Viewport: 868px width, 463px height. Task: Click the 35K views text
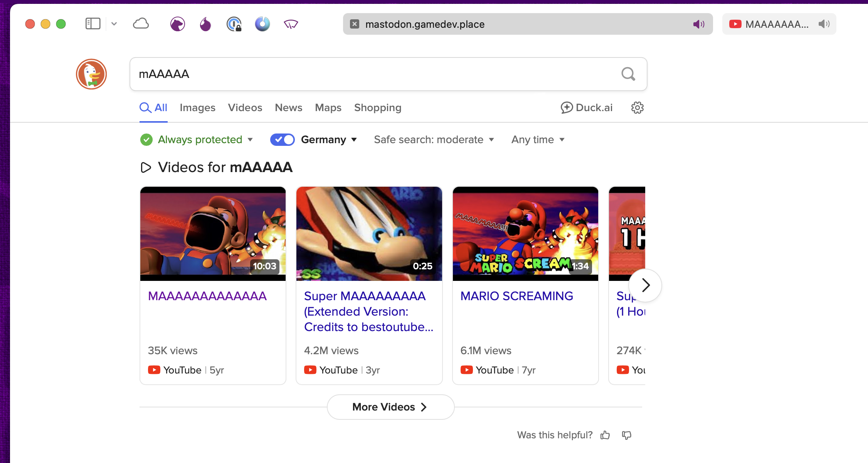(x=173, y=351)
